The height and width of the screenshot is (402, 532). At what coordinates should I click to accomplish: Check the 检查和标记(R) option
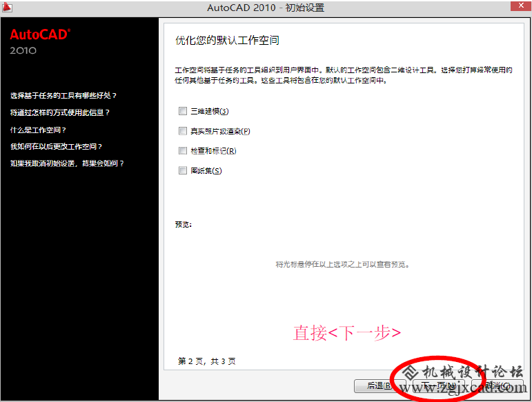coord(183,150)
